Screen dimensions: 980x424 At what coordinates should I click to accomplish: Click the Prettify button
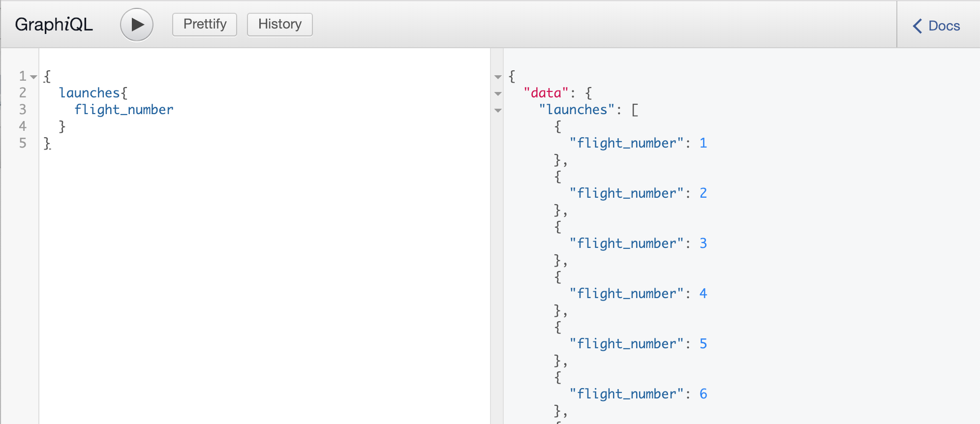pyautogui.click(x=205, y=25)
